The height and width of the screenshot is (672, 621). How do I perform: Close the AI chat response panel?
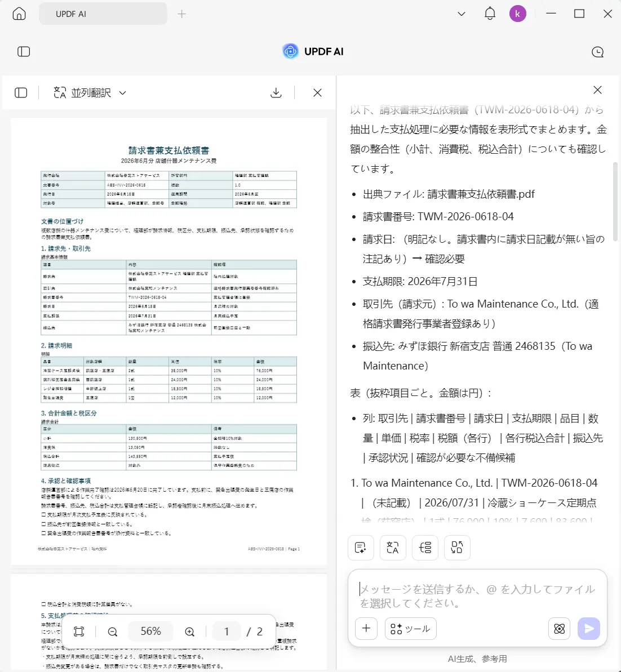click(x=597, y=90)
